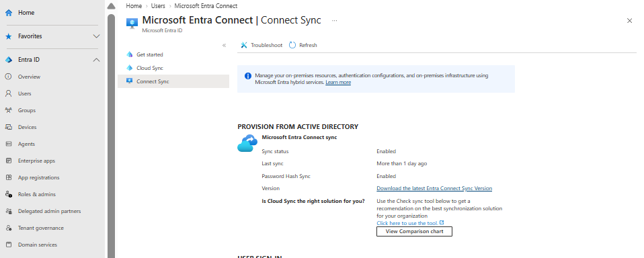644x258 pixels.
Task: Click the info icon in the blue banner
Action: (247, 76)
